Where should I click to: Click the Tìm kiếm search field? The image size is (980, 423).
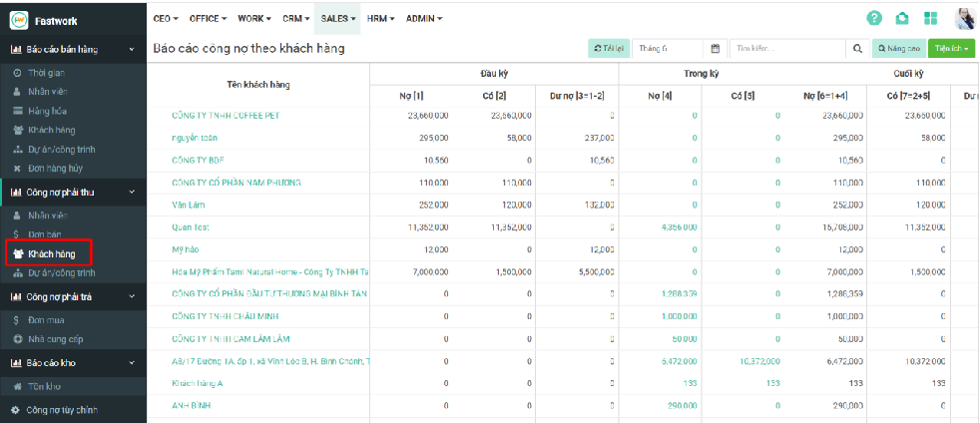point(786,48)
